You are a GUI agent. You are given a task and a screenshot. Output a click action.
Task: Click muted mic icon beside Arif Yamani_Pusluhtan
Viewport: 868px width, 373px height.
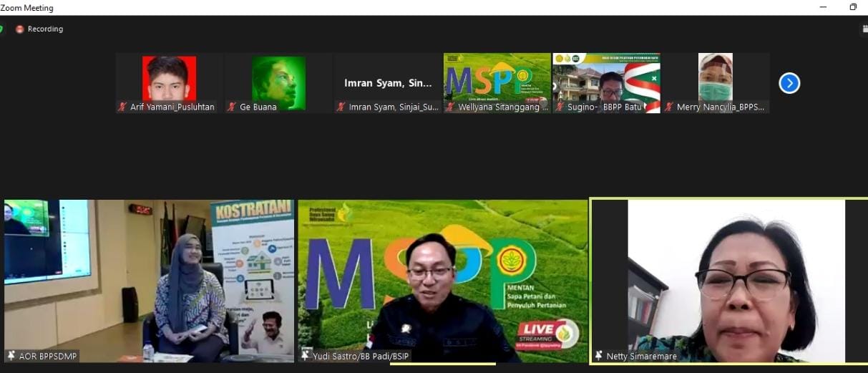point(123,107)
